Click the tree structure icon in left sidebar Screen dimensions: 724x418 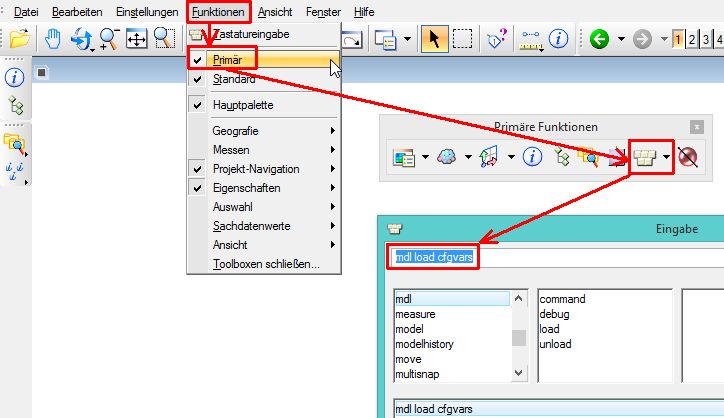pos(15,105)
